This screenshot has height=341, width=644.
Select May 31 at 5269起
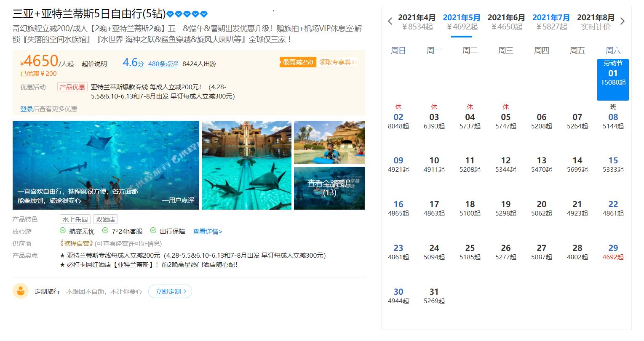(434, 296)
